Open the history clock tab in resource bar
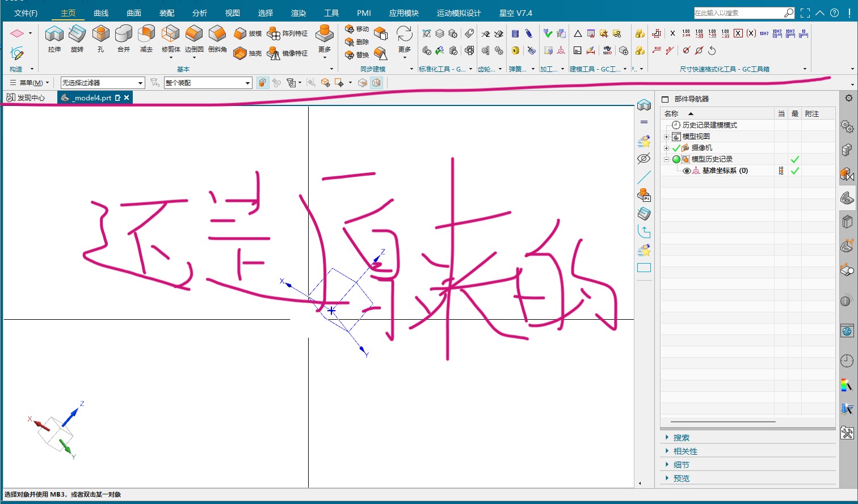 [847, 361]
